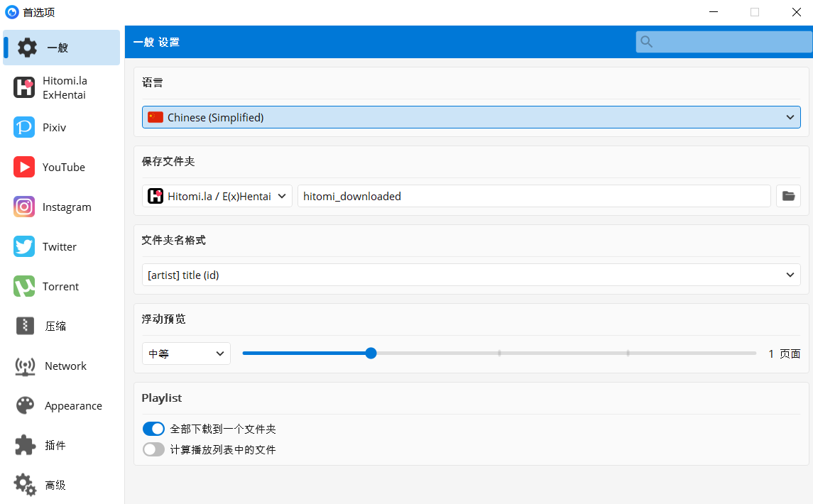Open the Chinese (Simplified) language dropdown
The width and height of the screenshot is (813, 504).
click(471, 117)
